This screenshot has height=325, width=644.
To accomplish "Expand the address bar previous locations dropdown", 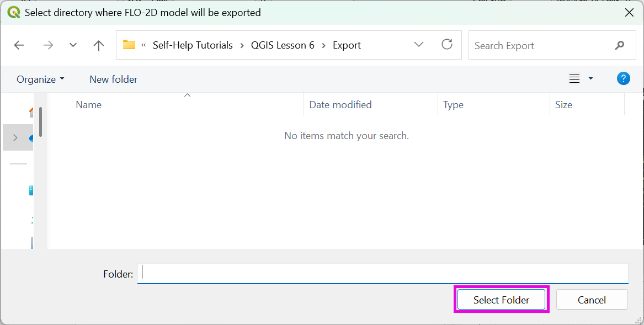I will [x=418, y=45].
